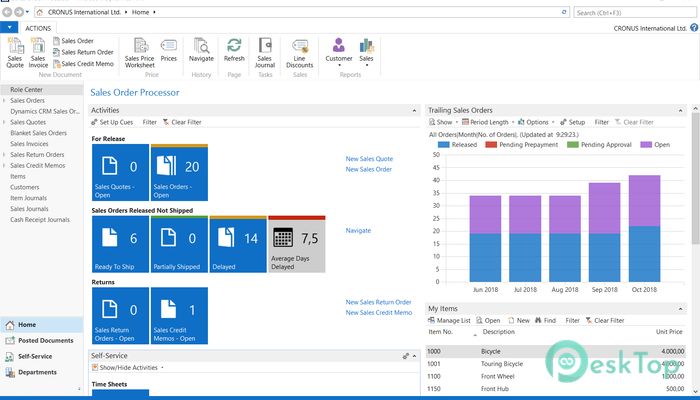The height and width of the screenshot is (400, 700).
Task: Click the Open legend color swatch
Action: tap(646, 145)
